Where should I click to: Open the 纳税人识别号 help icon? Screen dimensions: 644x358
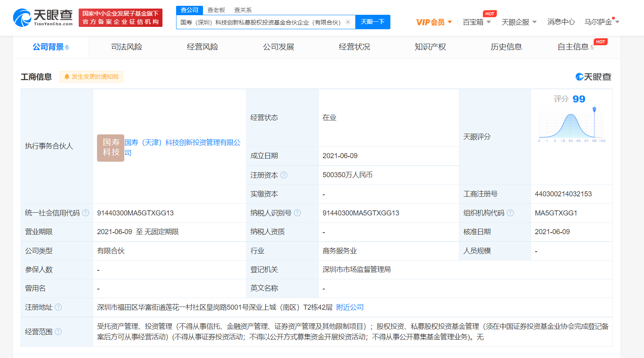tap(298, 213)
